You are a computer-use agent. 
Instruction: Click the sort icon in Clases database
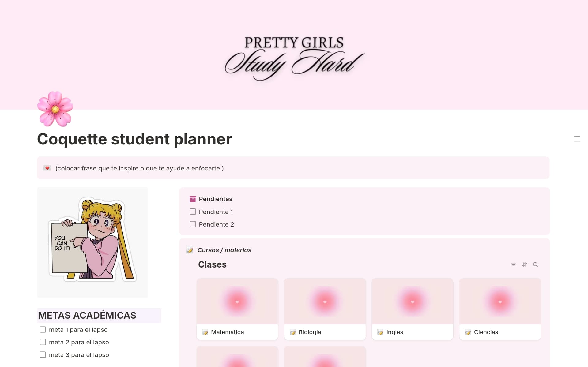tap(524, 264)
